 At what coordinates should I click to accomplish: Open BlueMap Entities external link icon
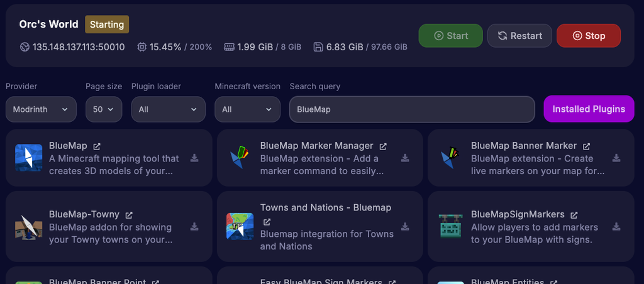click(x=553, y=282)
